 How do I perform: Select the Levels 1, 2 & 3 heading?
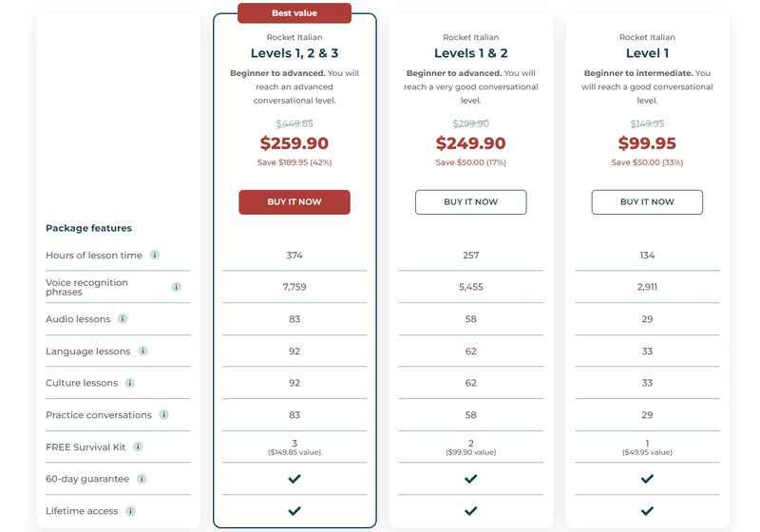294,53
